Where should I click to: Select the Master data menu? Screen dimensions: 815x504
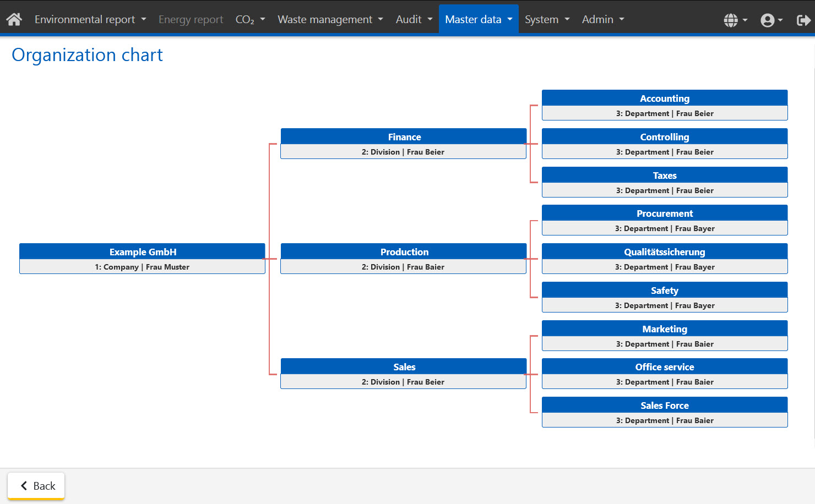pyautogui.click(x=478, y=19)
